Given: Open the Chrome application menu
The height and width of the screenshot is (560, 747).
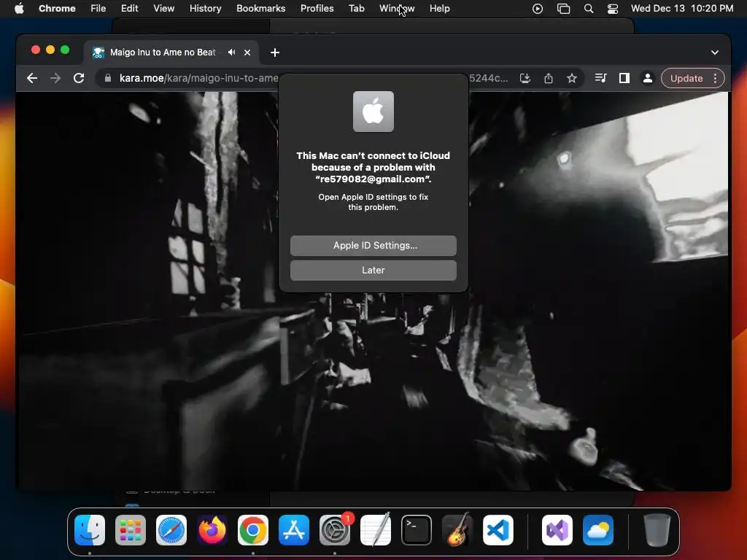Looking at the screenshot, I should tap(57, 9).
